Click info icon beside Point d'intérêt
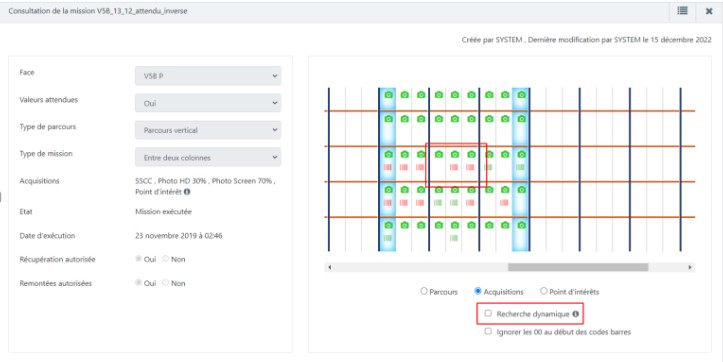This screenshot has height=362, width=723. pyautogui.click(x=187, y=191)
